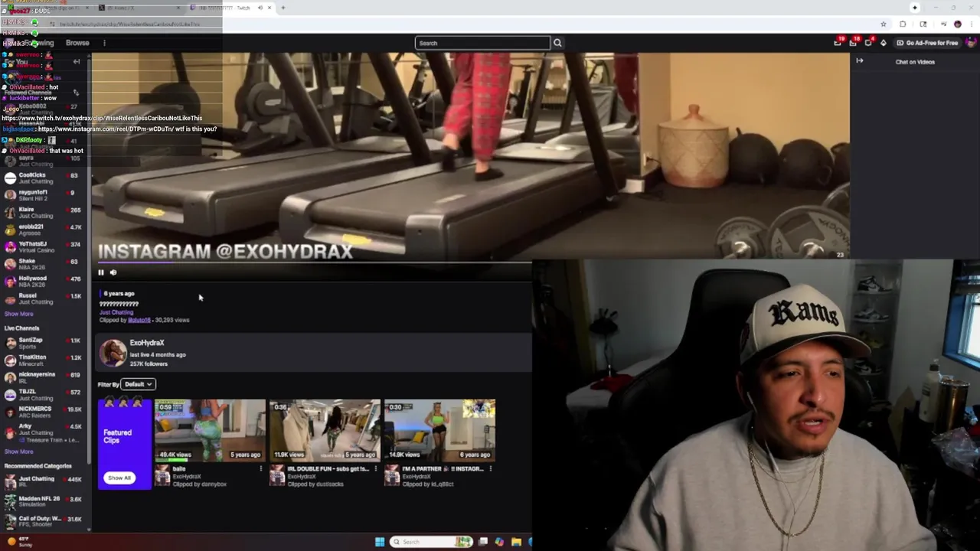Open Task View on taskbar

(x=483, y=542)
